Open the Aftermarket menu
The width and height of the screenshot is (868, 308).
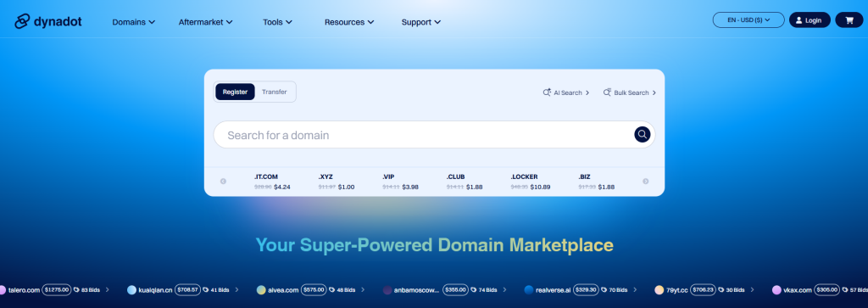(x=205, y=22)
